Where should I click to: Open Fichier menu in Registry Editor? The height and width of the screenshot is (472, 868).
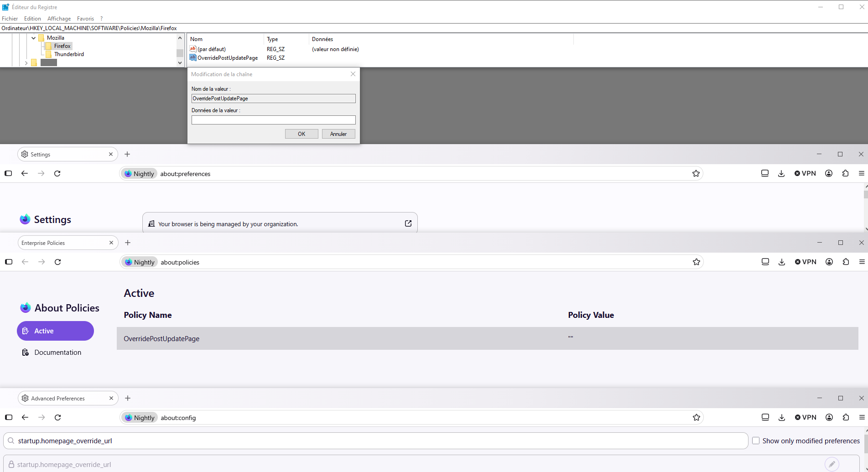click(x=10, y=19)
